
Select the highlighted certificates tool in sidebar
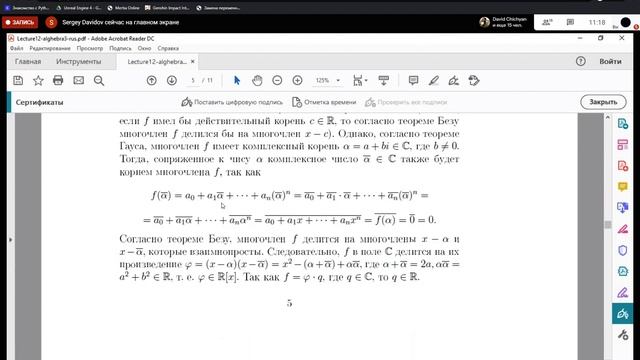pyautogui.click(x=622, y=313)
